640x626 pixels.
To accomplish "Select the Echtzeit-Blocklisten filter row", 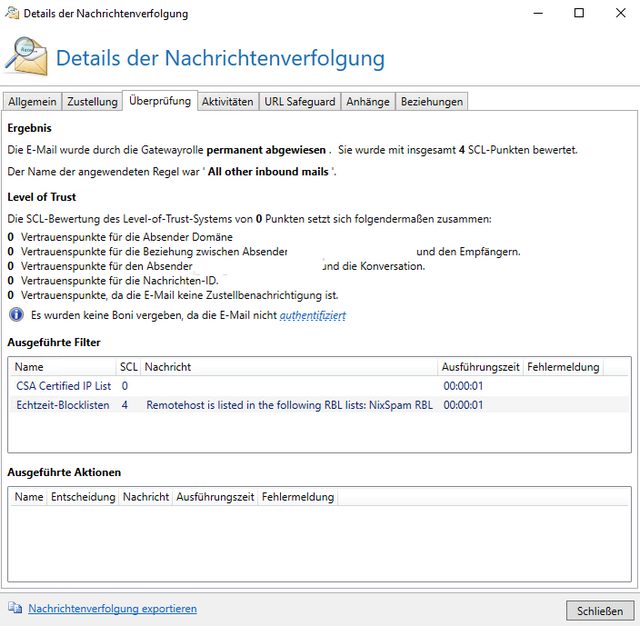I will 319,405.
